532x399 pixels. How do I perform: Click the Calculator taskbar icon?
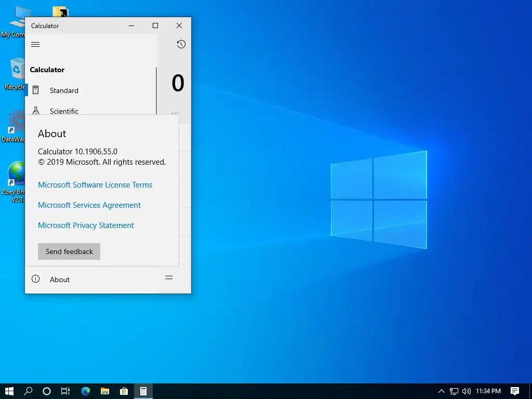click(x=143, y=391)
